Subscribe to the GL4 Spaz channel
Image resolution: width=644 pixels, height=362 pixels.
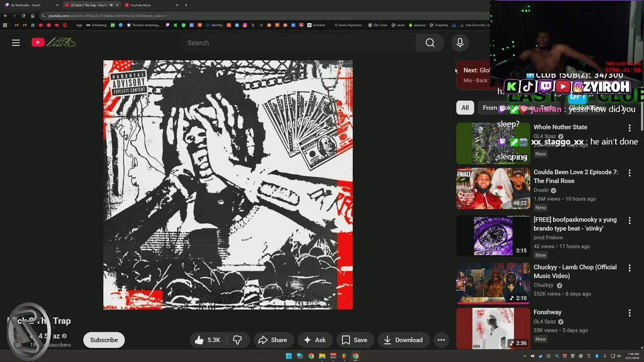(104, 340)
